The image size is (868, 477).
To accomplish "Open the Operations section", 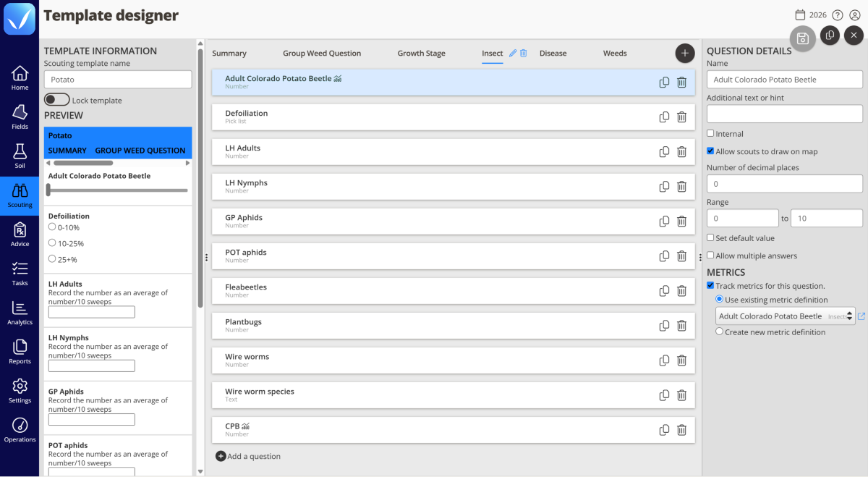I will pos(20,430).
